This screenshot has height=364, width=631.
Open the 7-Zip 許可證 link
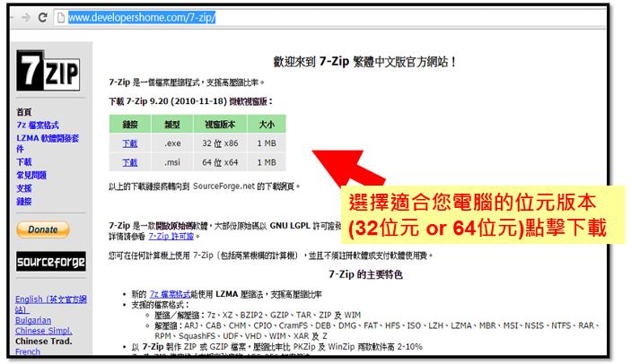click(x=171, y=236)
